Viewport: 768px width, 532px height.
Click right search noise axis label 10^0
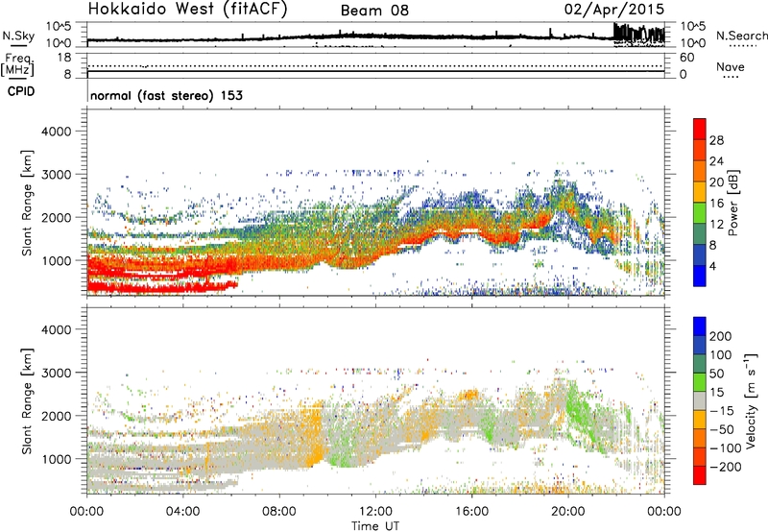click(x=692, y=43)
